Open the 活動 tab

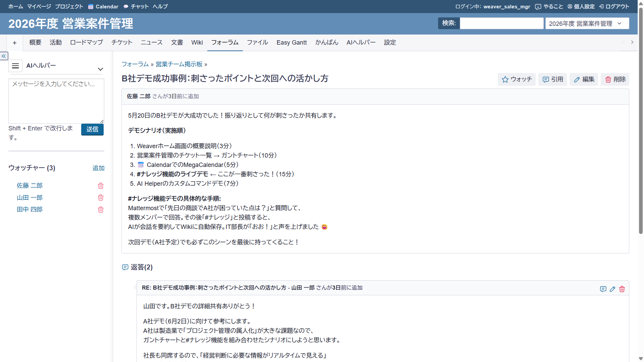click(x=56, y=43)
